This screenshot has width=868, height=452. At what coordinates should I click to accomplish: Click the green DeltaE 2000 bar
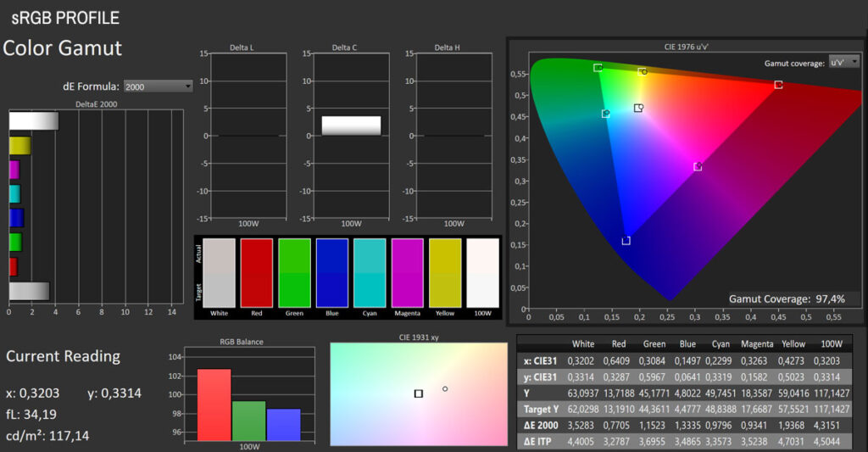coord(15,242)
